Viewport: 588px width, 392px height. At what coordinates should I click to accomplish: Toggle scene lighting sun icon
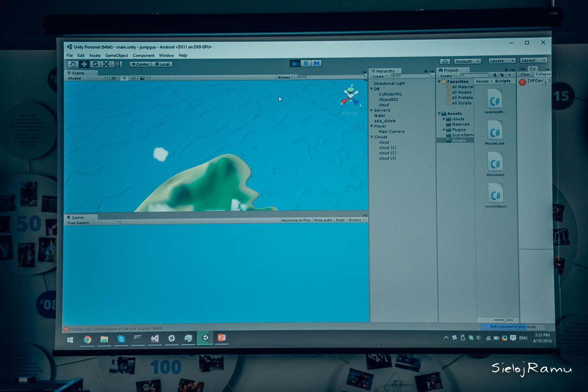click(124, 78)
